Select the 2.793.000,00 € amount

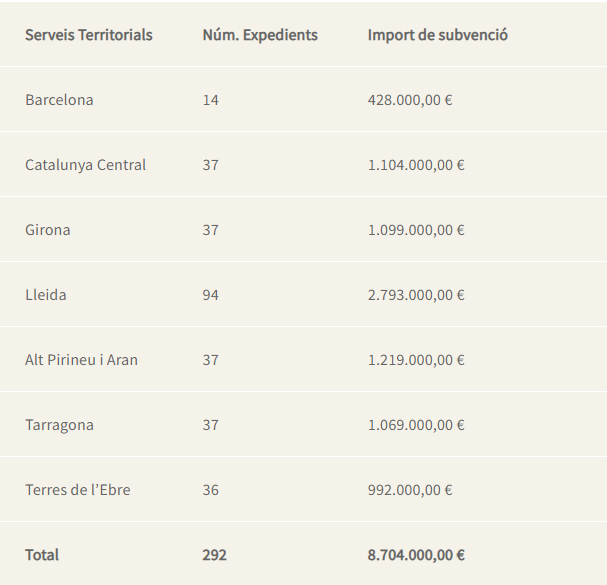(x=416, y=295)
